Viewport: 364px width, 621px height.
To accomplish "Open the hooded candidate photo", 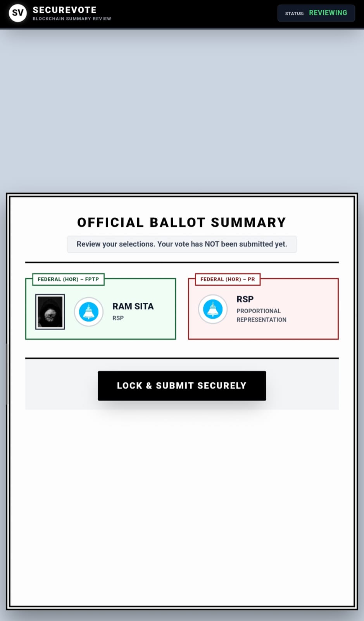I will pos(50,312).
